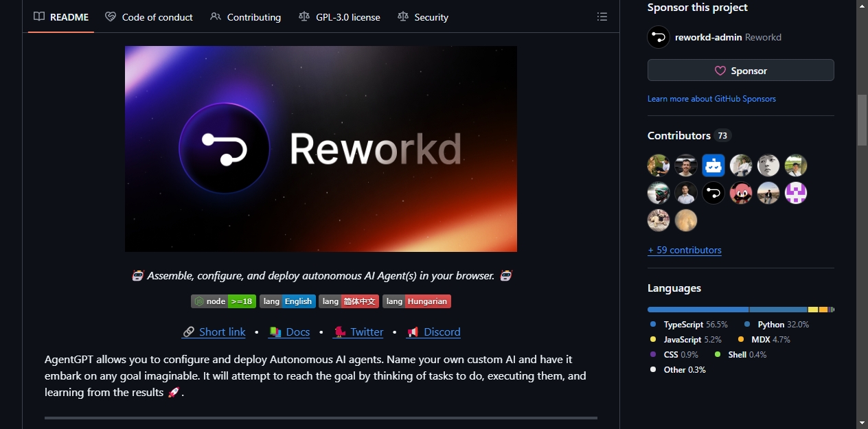
Task: Click the lang Hungarian badge
Action: pyautogui.click(x=417, y=301)
